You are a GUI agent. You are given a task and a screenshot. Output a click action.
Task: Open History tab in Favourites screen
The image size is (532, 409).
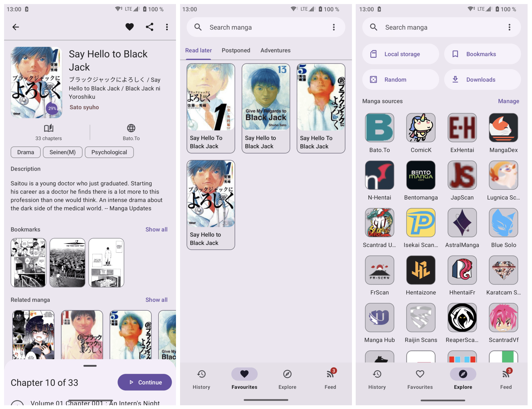(x=201, y=379)
